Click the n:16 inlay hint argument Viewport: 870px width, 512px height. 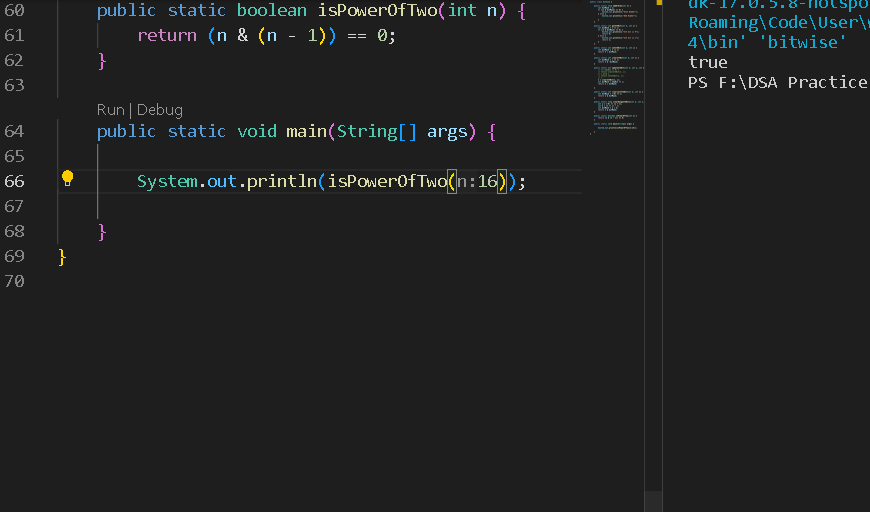click(x=477, y=181)
